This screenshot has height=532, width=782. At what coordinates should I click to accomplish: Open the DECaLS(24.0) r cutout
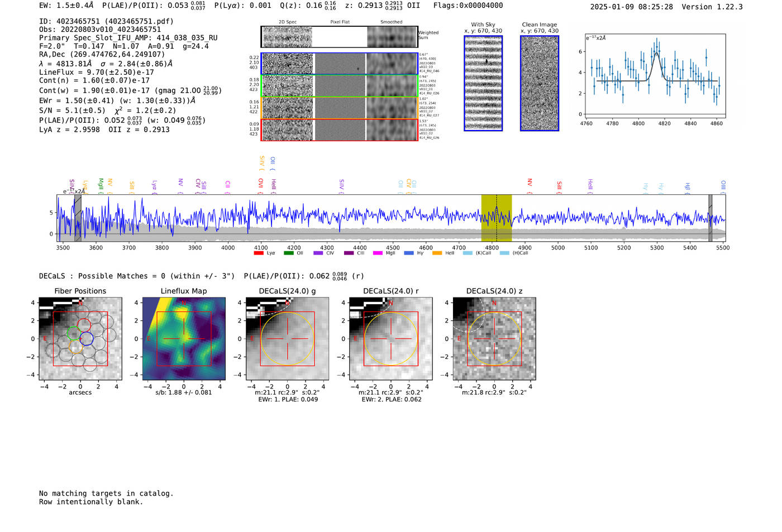point(390,338)
